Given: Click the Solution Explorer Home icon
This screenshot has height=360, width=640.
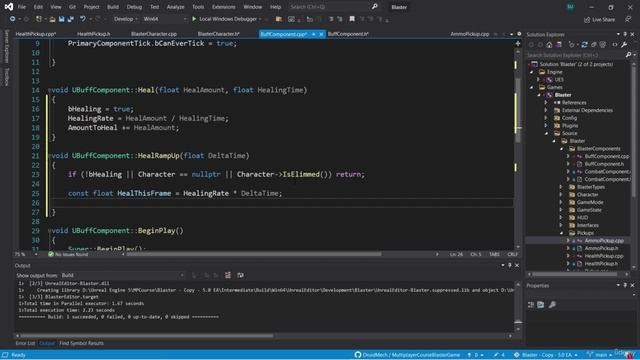Looking at the screenshot, I should tap(549, 44).
